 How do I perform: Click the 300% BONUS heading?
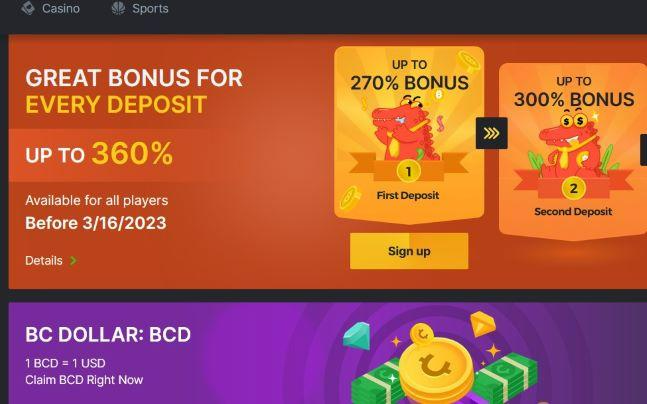click(x=574, y=99)
